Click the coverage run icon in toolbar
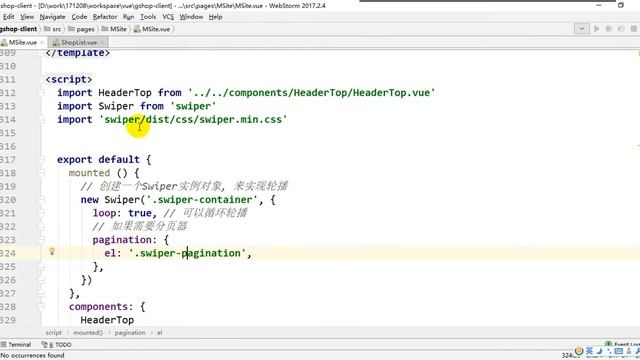This screenshot has height=360, width=640. tap(621, 29)
